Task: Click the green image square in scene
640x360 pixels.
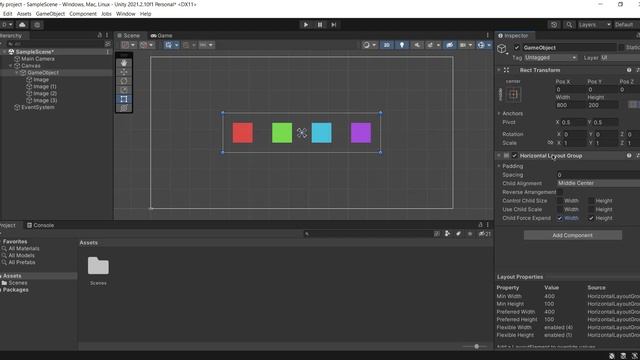Action: (x=282, y=133)
